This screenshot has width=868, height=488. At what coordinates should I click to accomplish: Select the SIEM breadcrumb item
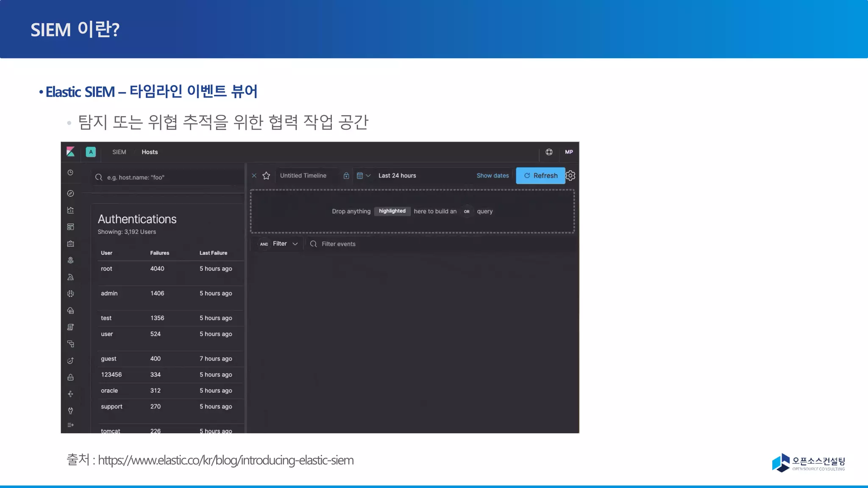pyautogui.click(x=119, y=152)
